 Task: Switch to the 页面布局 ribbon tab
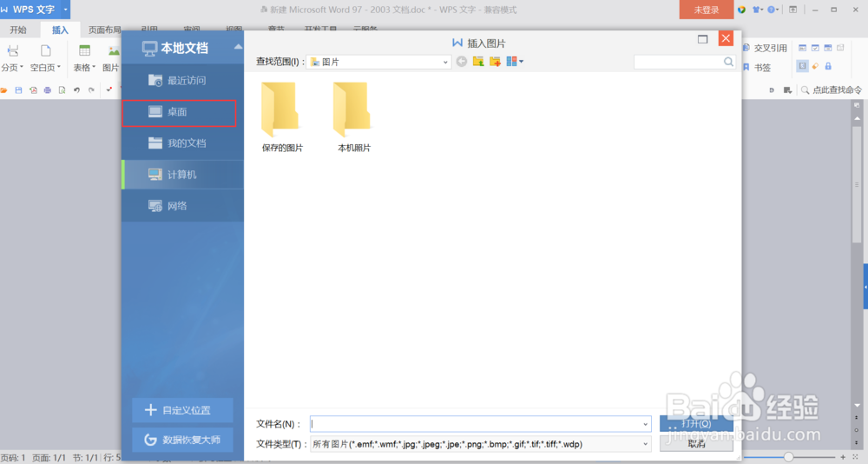click(x=105, y=30)
